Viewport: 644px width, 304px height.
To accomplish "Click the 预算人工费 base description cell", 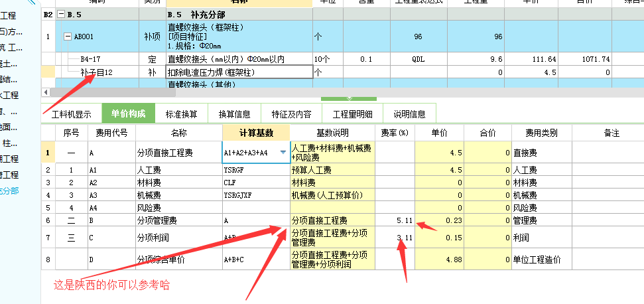I will tap(332, 170).
